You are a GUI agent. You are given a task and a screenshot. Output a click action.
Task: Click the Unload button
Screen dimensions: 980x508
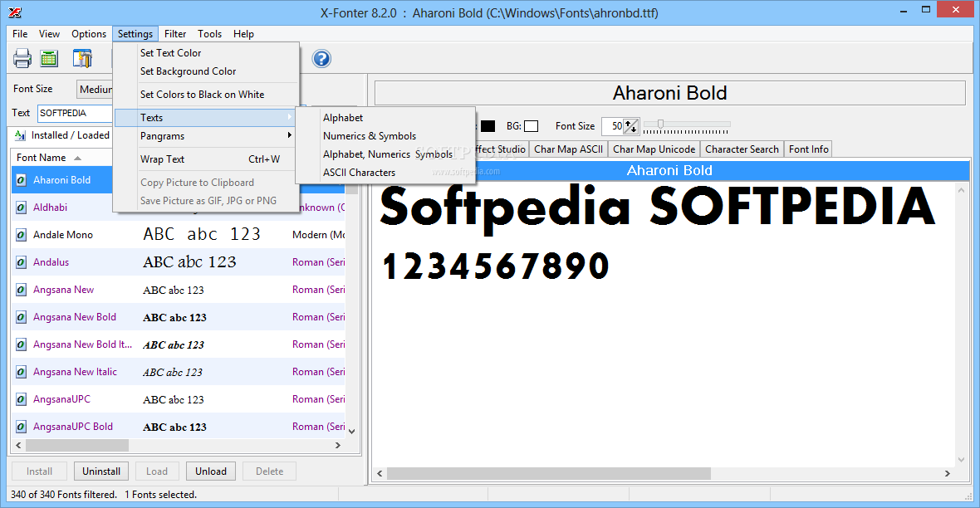(x=211, y=471)
